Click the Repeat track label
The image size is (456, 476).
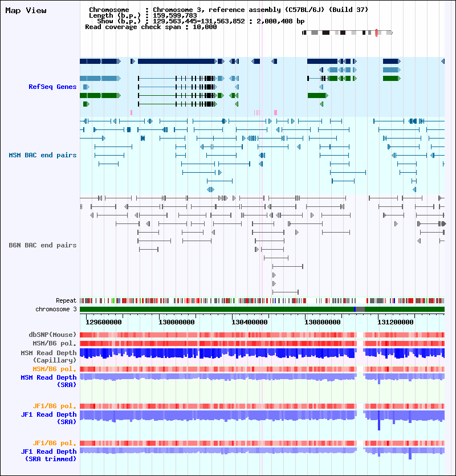click(66, 300)
